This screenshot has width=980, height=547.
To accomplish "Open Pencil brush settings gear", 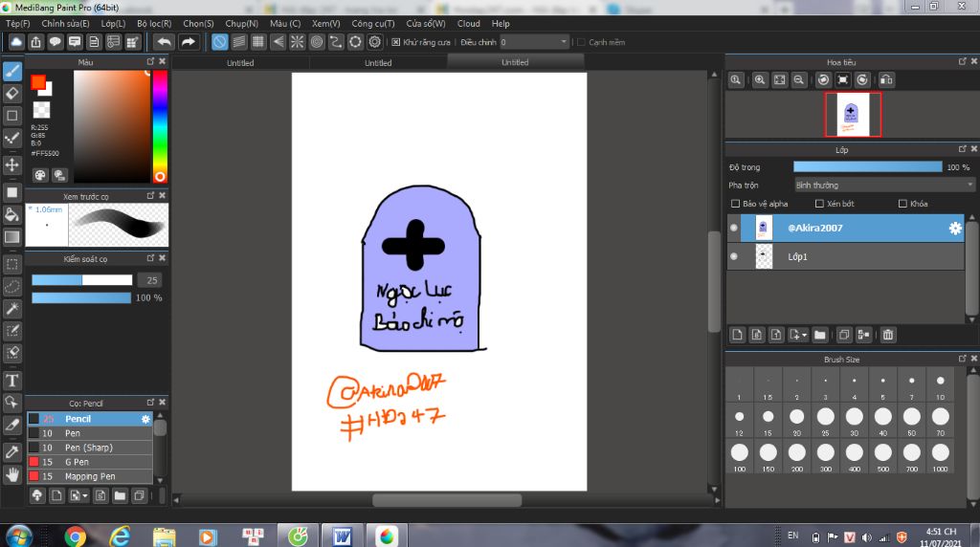I will pos(145,419).
